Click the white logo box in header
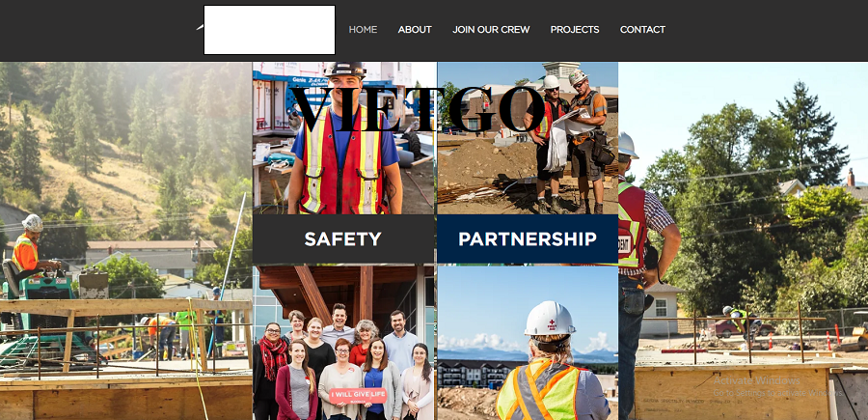Image resolution: width=868 pixels, height=420 pixels. click(x=270, y=30)
